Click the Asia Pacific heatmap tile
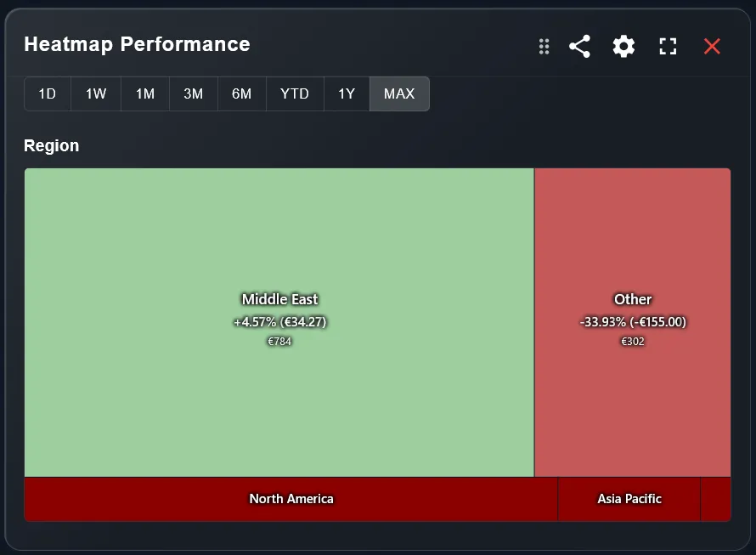This screenshot has width=756, height=555. pos(629,499)
